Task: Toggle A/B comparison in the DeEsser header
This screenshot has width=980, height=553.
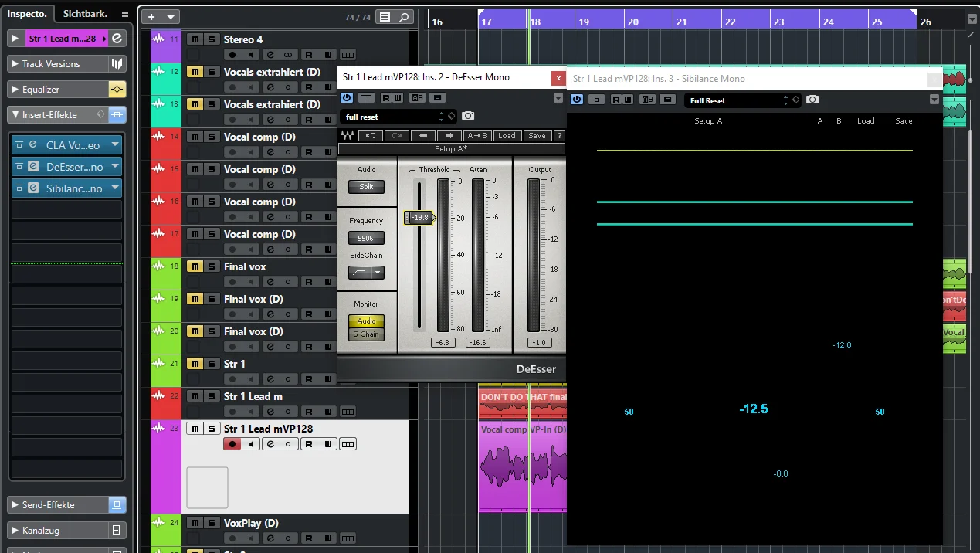Action: [417, 98]
